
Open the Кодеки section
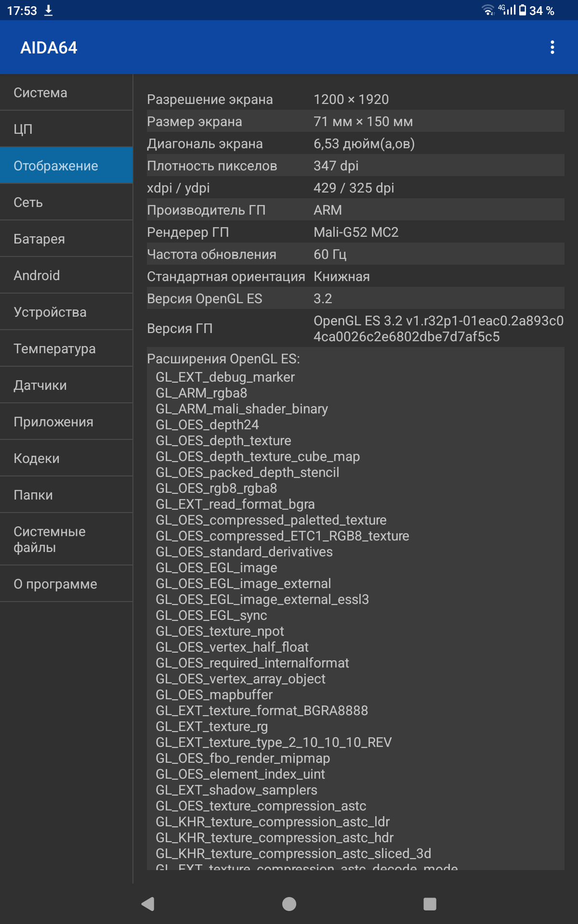click(x=66, y=458)
